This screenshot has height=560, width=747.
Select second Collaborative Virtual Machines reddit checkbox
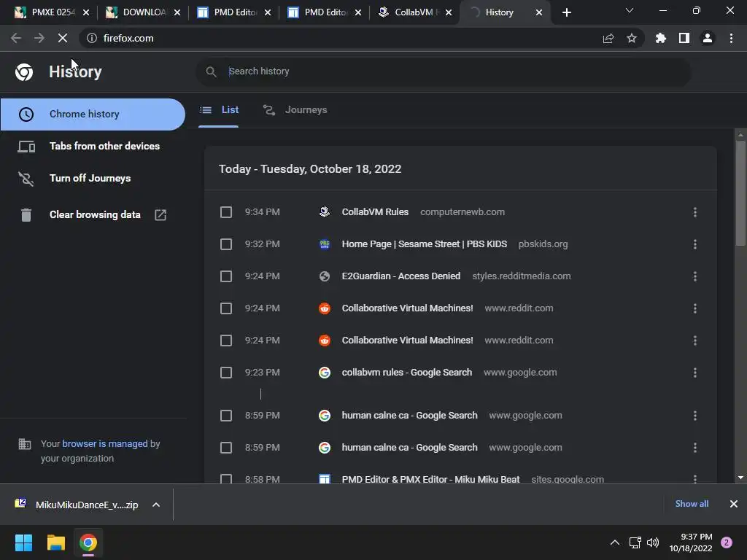(226, 341)
